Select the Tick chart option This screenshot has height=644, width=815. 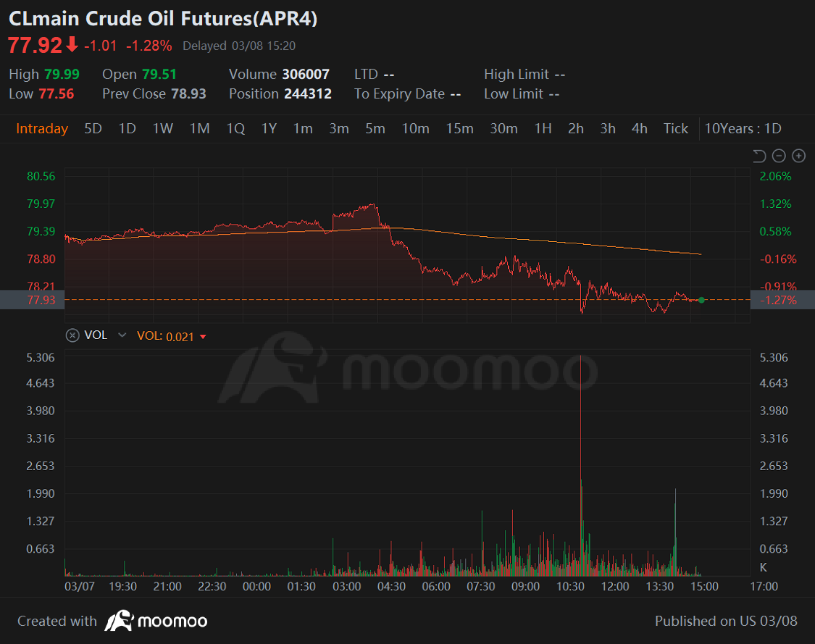coord(675,128)
